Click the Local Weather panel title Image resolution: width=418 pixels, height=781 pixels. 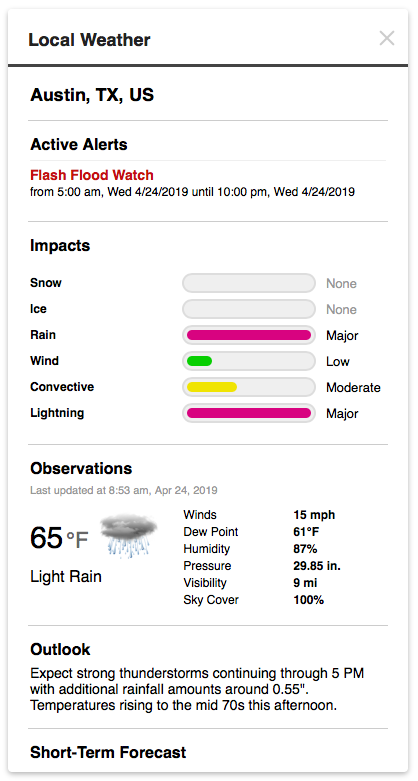coord(89,40)
